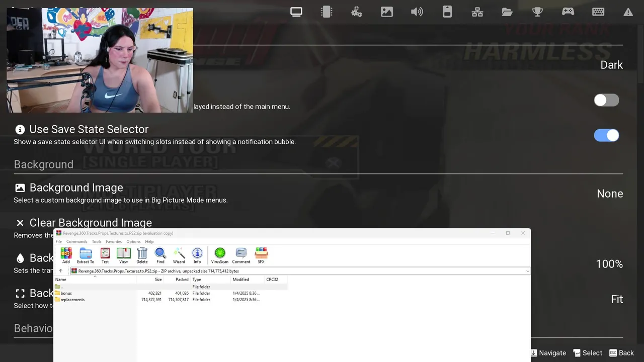Click the SFX icon in WinRAR toolbar
This screenshot has width=644, height=362.
click(x=261, y=255)
